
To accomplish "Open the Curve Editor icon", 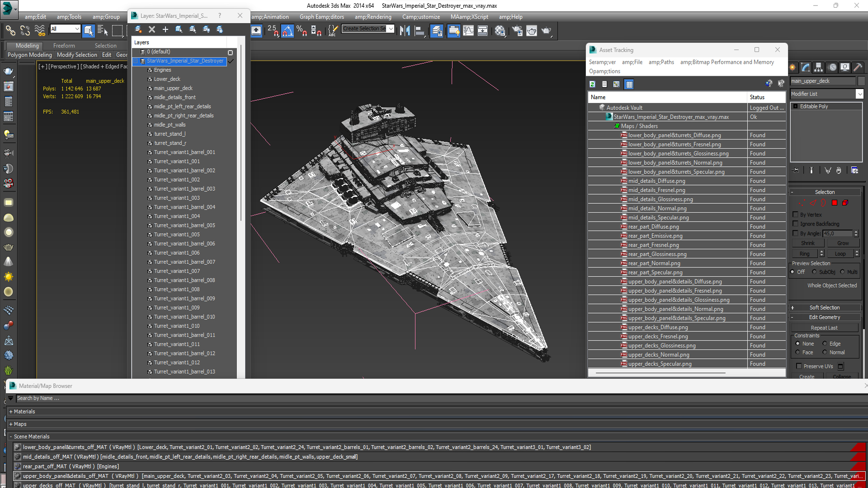I will pyautogui.click(x=468, y=30).
